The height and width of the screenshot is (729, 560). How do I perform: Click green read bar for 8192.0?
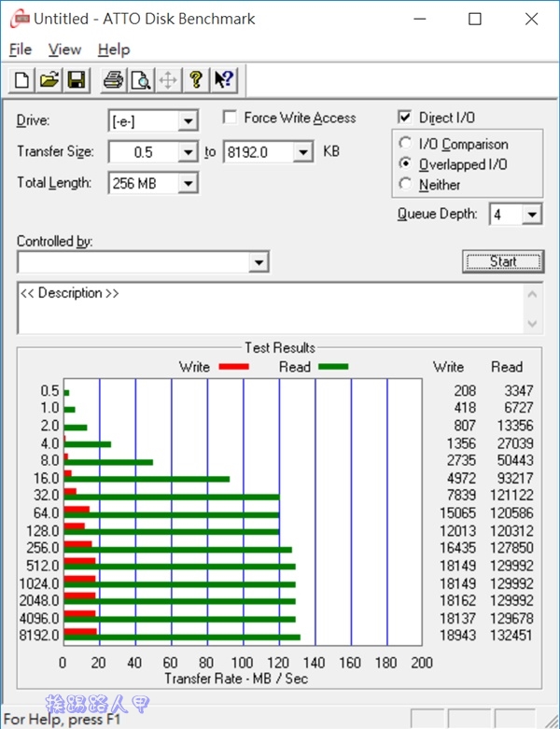click(182, 638)
